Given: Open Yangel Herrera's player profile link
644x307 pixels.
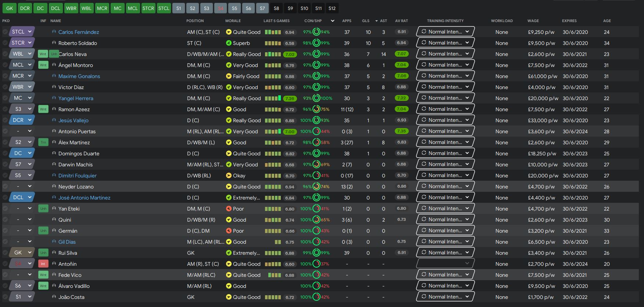Looking at the screenshot, I should click(76, 98).
